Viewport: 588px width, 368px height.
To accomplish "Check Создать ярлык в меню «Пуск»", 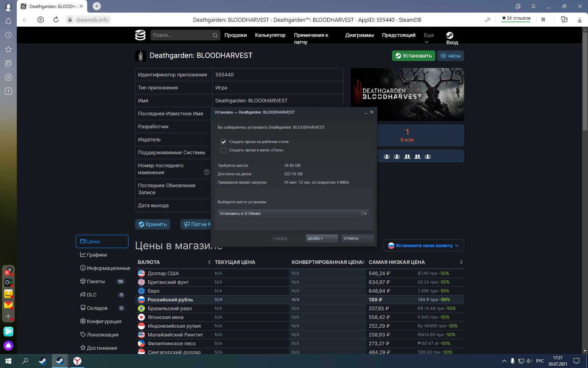I will 223,150.
